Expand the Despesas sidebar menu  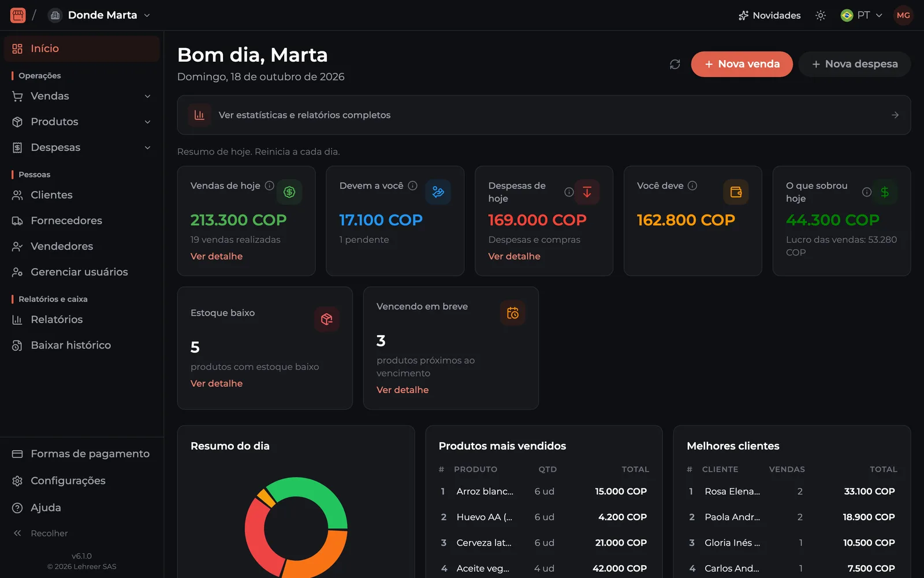click(82, 147)
